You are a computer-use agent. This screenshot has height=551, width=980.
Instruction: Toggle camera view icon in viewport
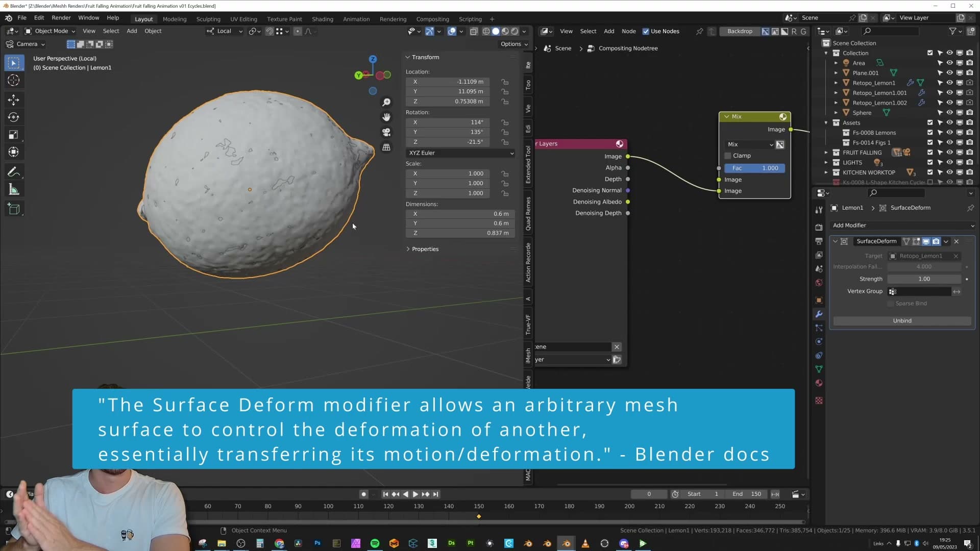[386, 132]
